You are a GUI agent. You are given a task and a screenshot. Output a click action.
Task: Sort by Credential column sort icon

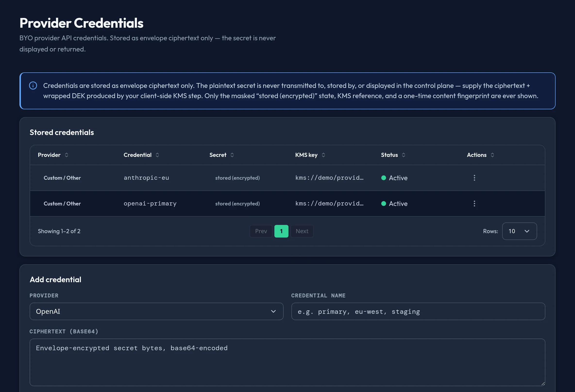tap(157, 155)
